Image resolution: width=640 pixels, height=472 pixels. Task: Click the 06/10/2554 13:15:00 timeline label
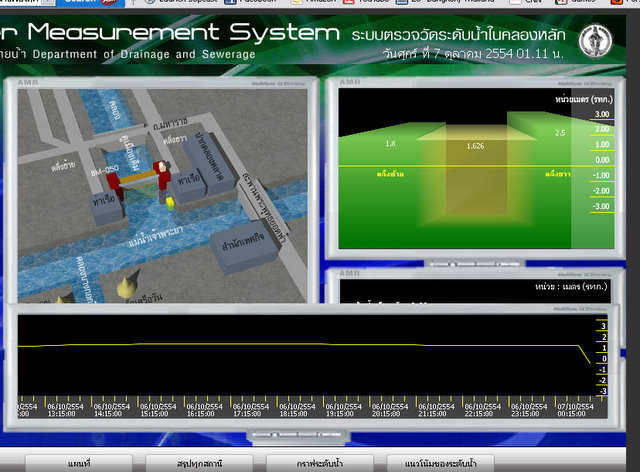click(x=65, y=410)
